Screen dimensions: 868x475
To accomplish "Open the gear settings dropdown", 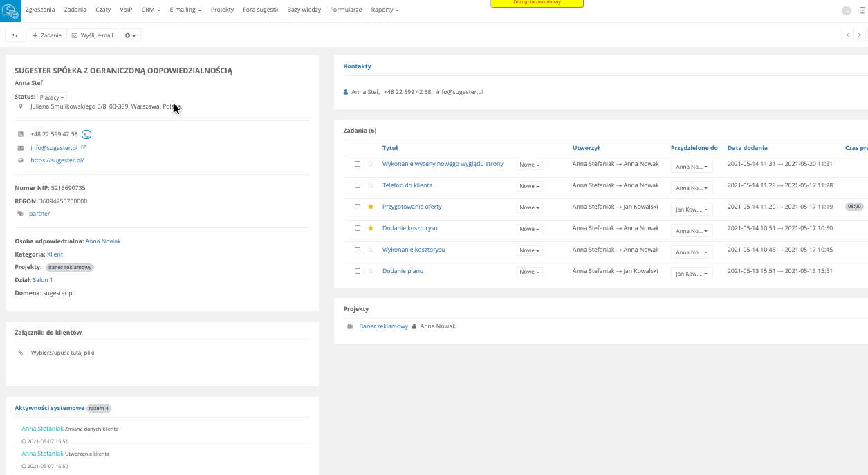I will (130, 35).
